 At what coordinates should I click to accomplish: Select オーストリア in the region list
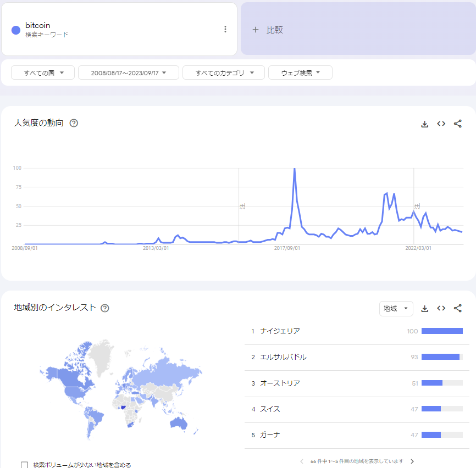coord(280,383)
